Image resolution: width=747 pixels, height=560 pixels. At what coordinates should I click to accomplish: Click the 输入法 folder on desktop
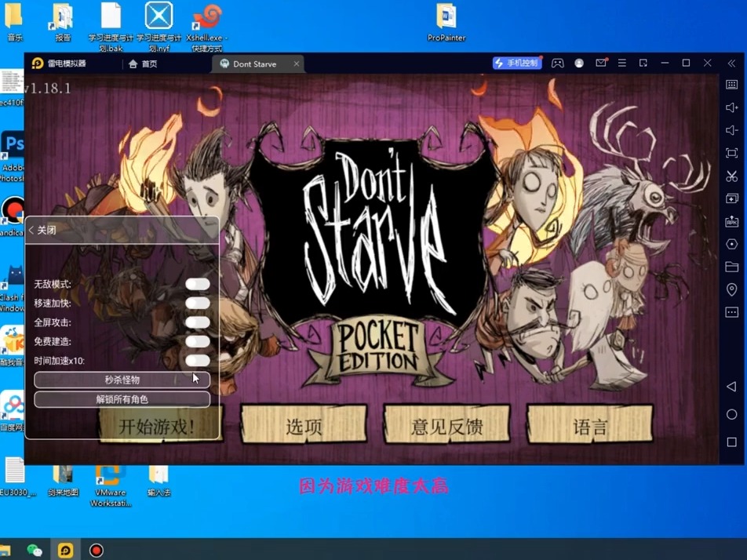click(x=159, y=481)
